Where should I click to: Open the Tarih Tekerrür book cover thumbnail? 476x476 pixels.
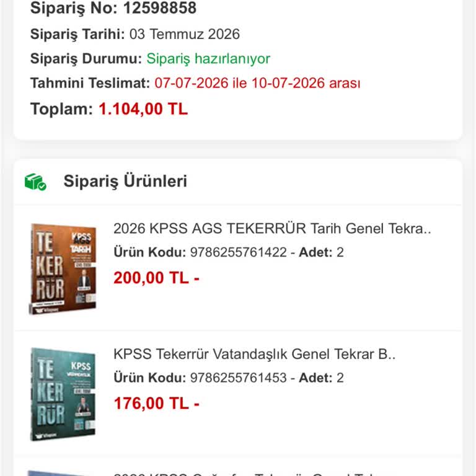coord(63,269)
